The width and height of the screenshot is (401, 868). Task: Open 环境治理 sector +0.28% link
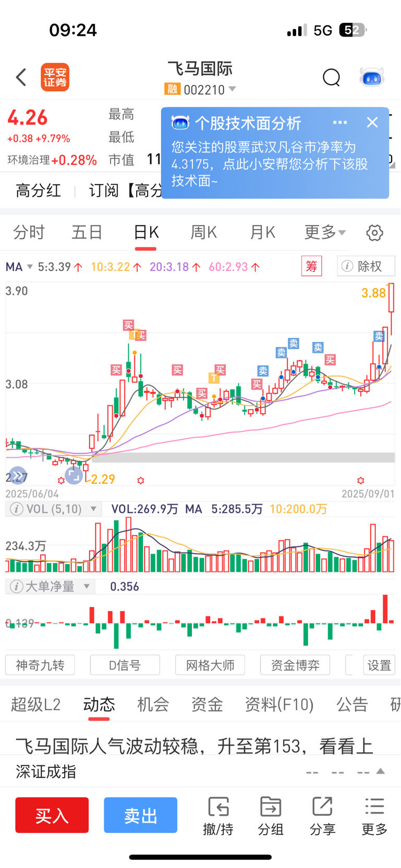click(52, 160)
